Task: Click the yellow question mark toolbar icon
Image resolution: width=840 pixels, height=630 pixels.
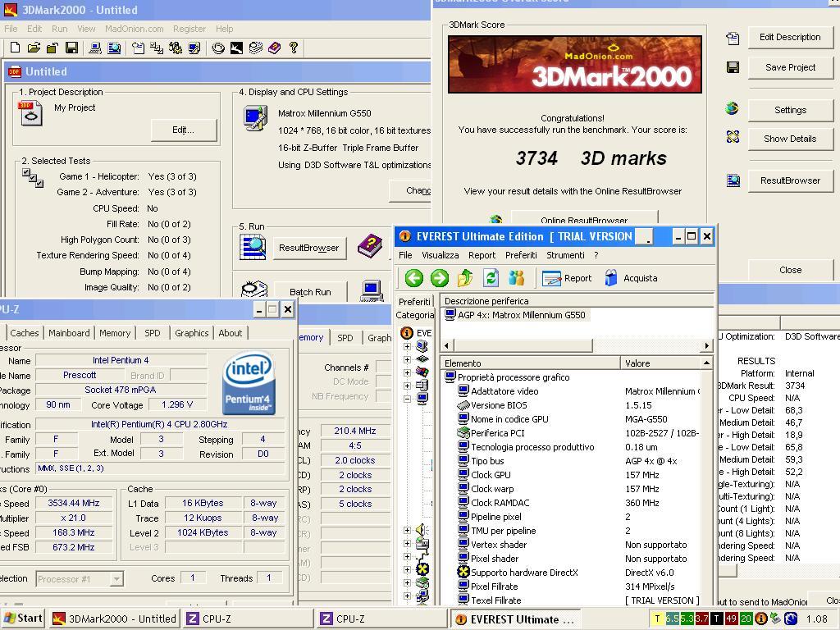Action: point(293,48)
